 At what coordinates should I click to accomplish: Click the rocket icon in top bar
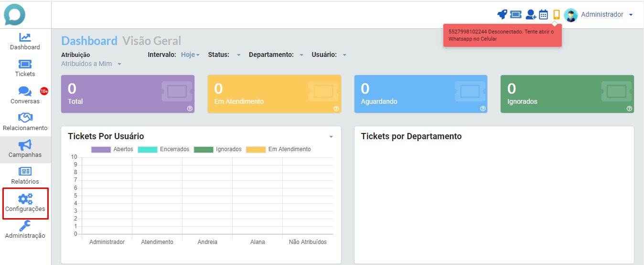pyautogui.click(x=502, y=14)
